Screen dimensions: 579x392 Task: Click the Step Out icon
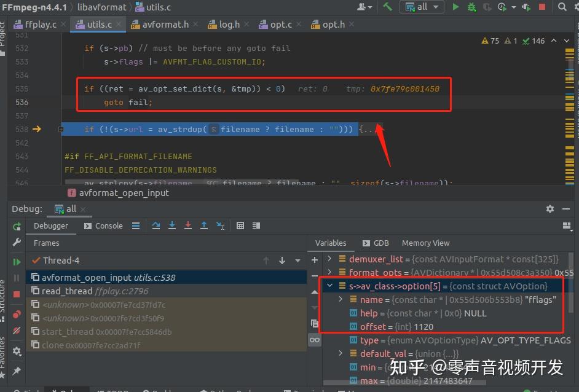(x=204, y=226)
